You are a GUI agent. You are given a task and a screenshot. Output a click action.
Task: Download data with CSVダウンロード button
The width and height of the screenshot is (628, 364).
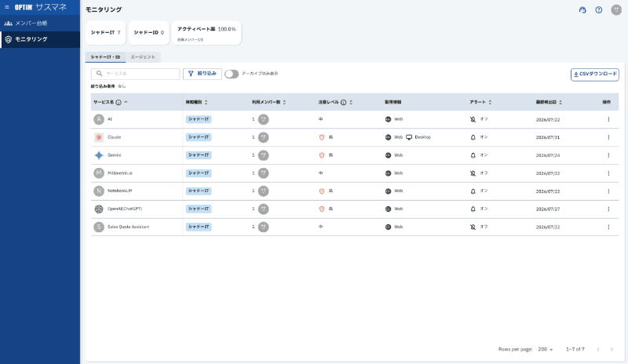[595, 74]
